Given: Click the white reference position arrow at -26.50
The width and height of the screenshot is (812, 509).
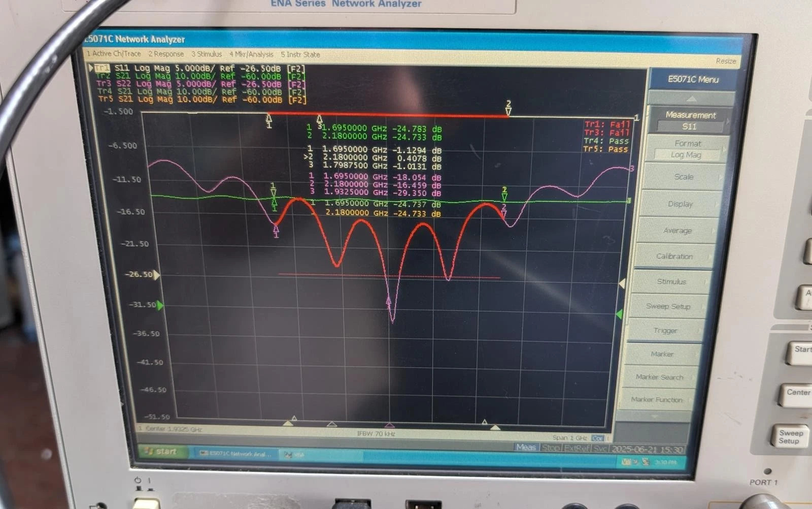Looking at the screenshot, I should (157, 275).
